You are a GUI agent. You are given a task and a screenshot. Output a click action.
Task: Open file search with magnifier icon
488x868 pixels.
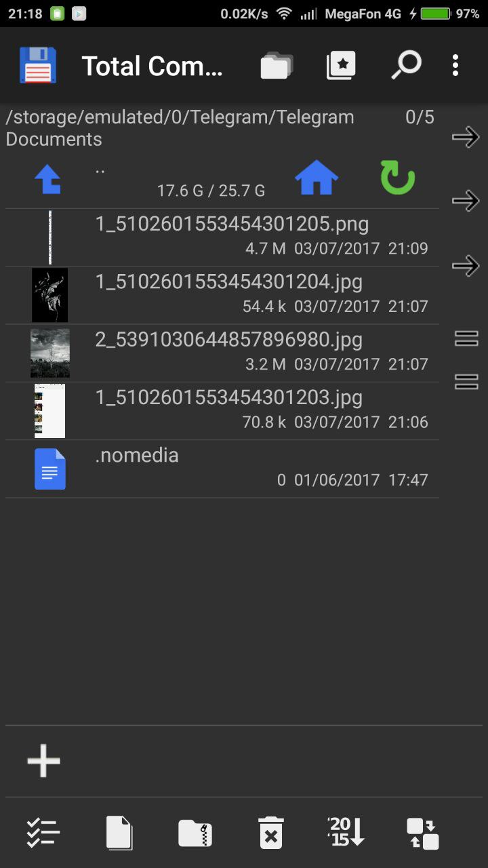pyautogui.click(x=406, y=65)
